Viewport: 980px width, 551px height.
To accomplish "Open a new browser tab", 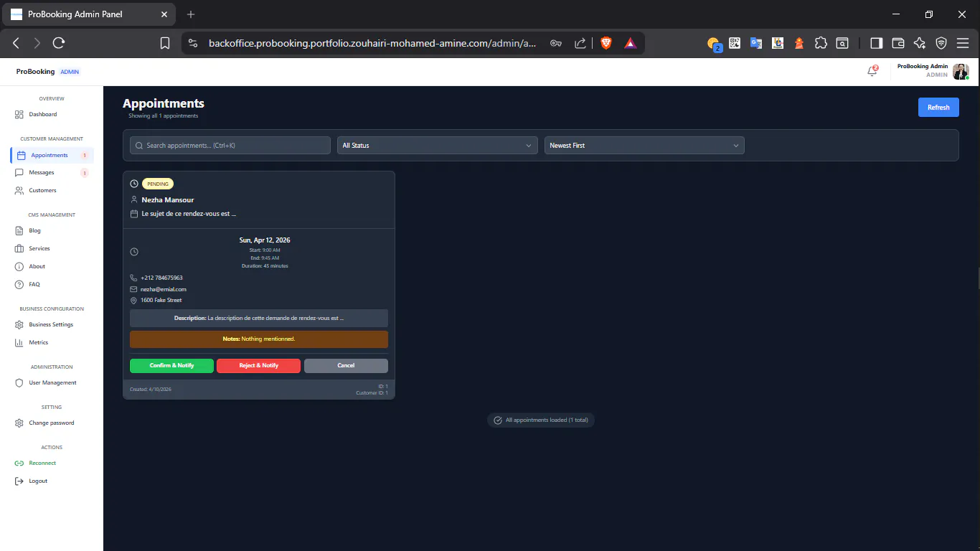I will click(191, 14).
